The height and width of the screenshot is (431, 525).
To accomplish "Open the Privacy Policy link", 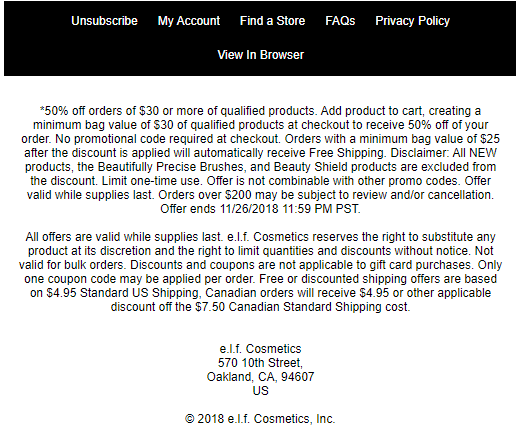I will pyautogui.click(x=412, y=21).
